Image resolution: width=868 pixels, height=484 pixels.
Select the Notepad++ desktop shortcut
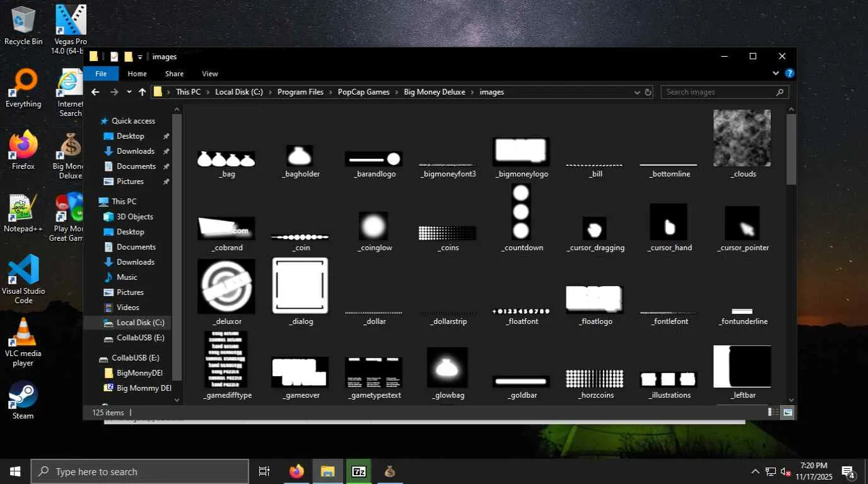23,213
